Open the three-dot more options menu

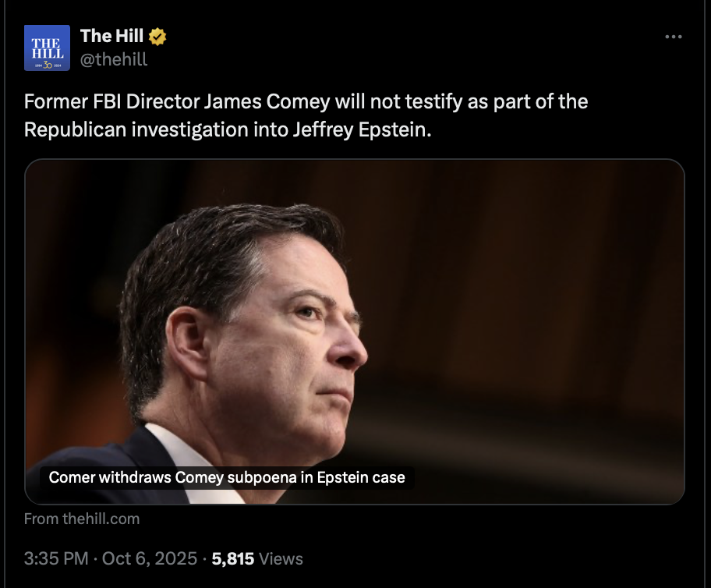[x=672, y=37]
